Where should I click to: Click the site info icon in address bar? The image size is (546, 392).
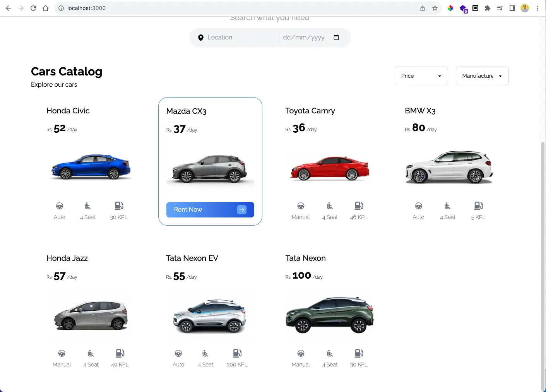[x=61, y=8]
